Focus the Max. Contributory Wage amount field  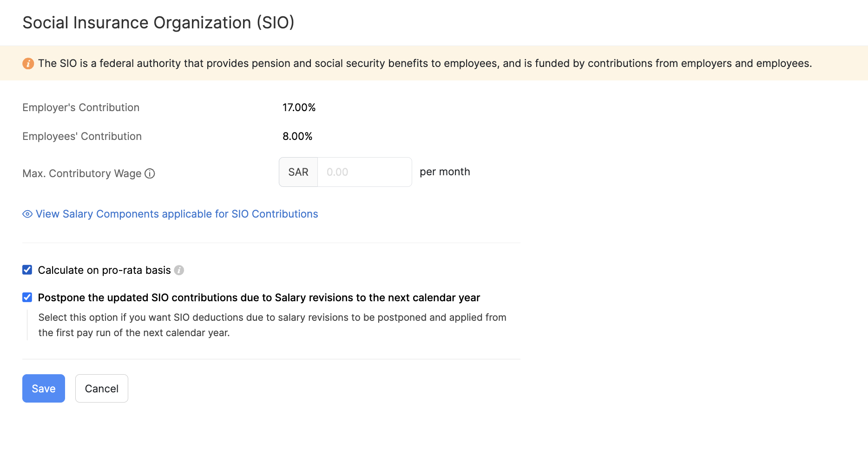364,172
